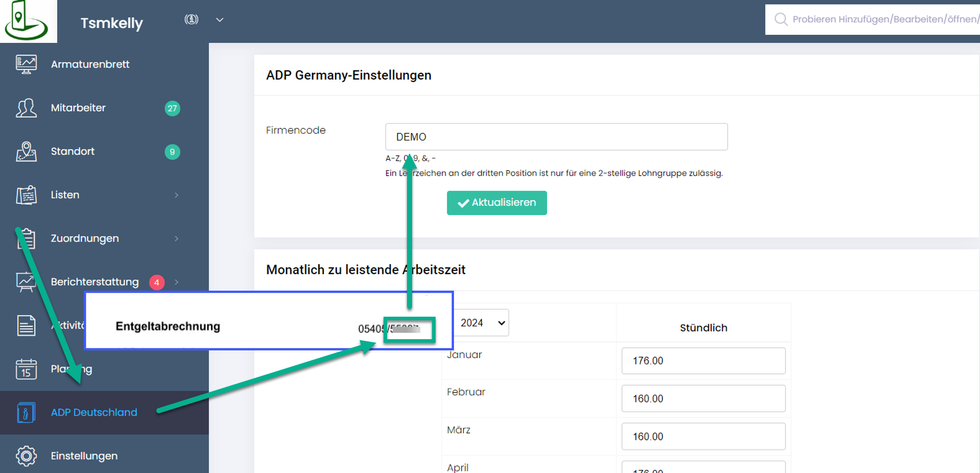The width and height of the screenshot is (980, 473).
Task: Click the ADP Germany-Einstellungen heading
Action: (x=349, y=75)
